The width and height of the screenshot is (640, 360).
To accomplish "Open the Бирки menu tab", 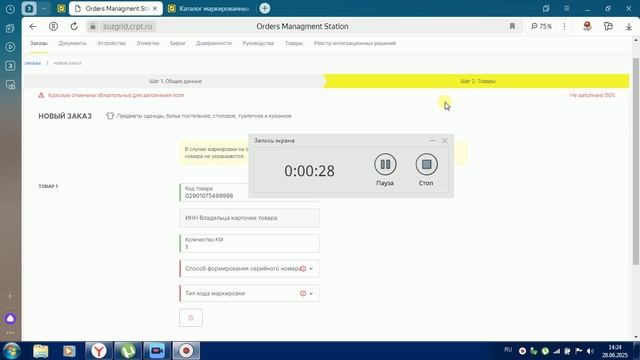I will 178,43.
